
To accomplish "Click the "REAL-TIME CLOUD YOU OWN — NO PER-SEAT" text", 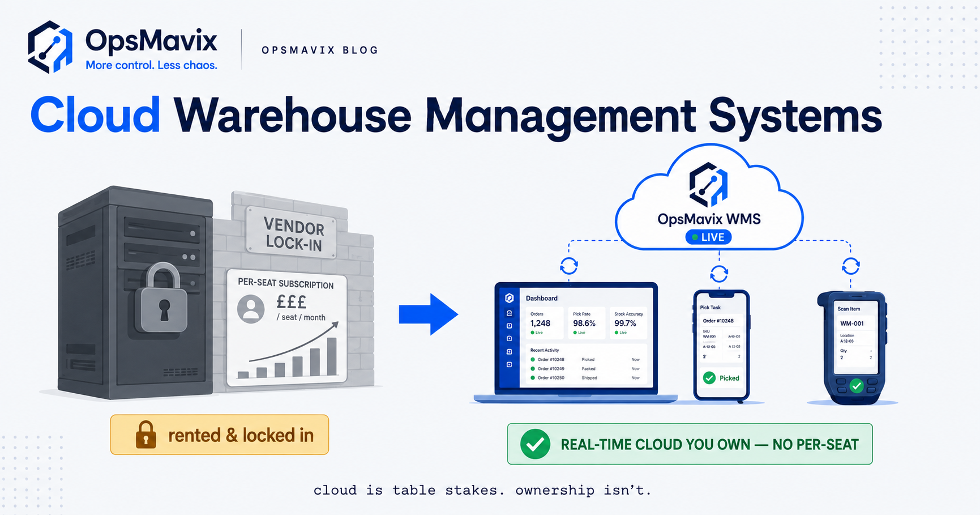I will point(709,445).
